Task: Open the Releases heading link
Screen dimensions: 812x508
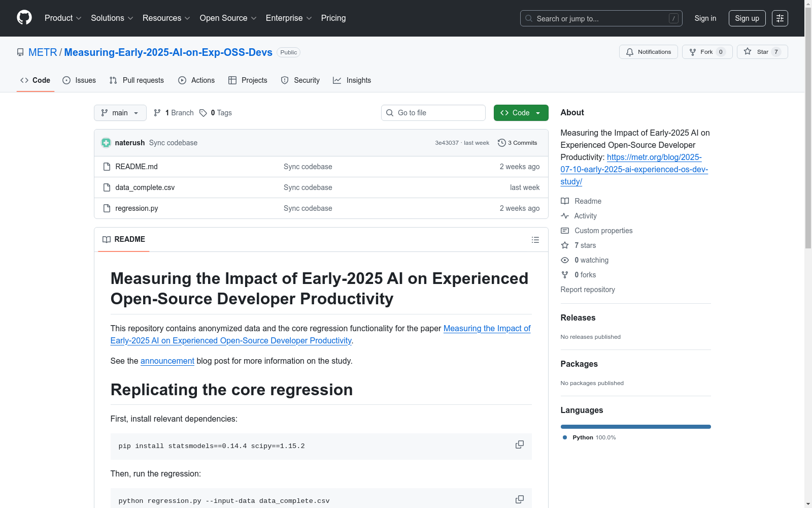Action: pos(578,317)
